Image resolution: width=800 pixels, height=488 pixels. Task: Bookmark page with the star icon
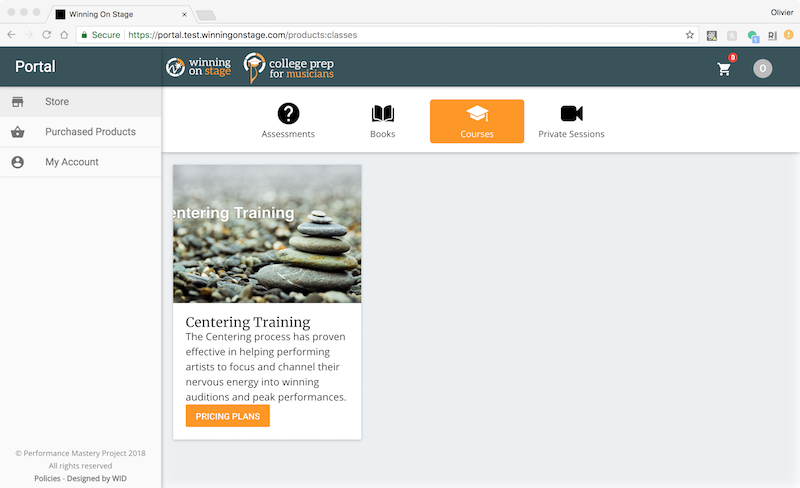[689, 35]
